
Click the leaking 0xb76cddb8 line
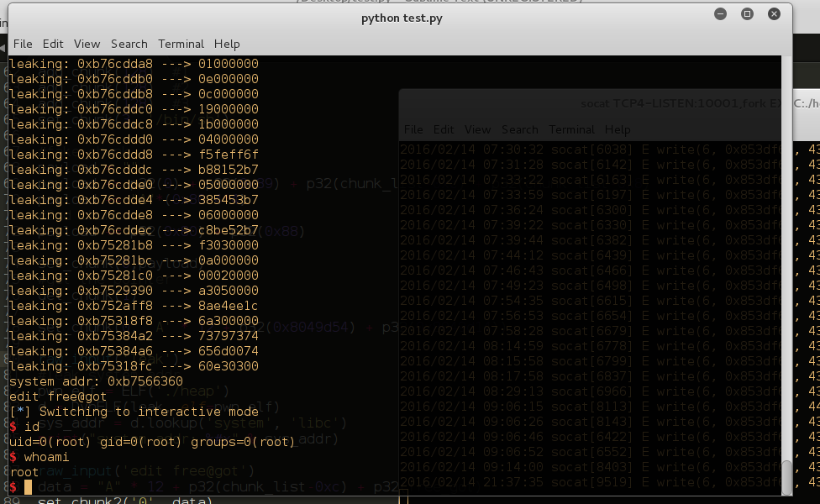point(134,94)
